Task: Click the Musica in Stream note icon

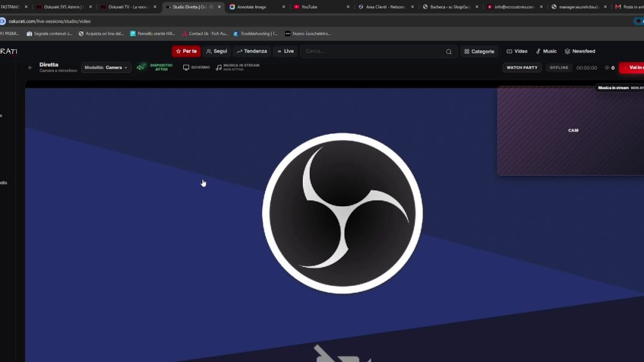Action: coord(218,68)
